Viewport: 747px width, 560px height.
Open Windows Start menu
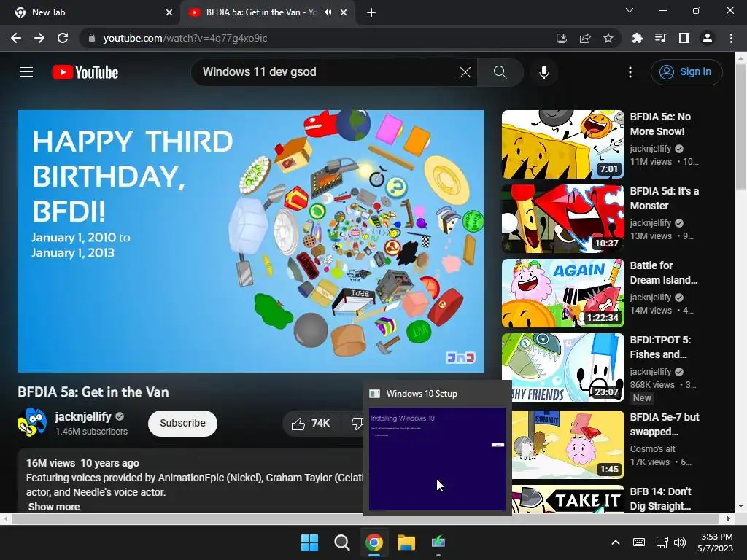pos(309,542)
